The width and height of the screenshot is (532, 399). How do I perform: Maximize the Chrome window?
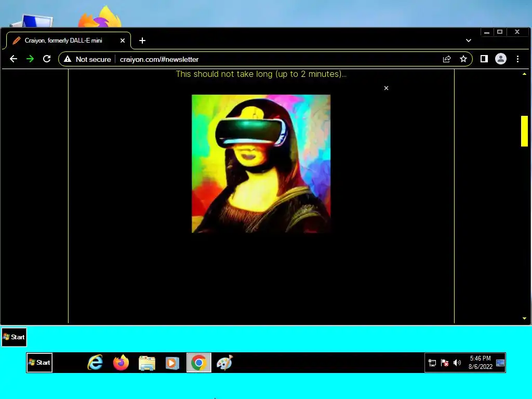pos(500,32)
